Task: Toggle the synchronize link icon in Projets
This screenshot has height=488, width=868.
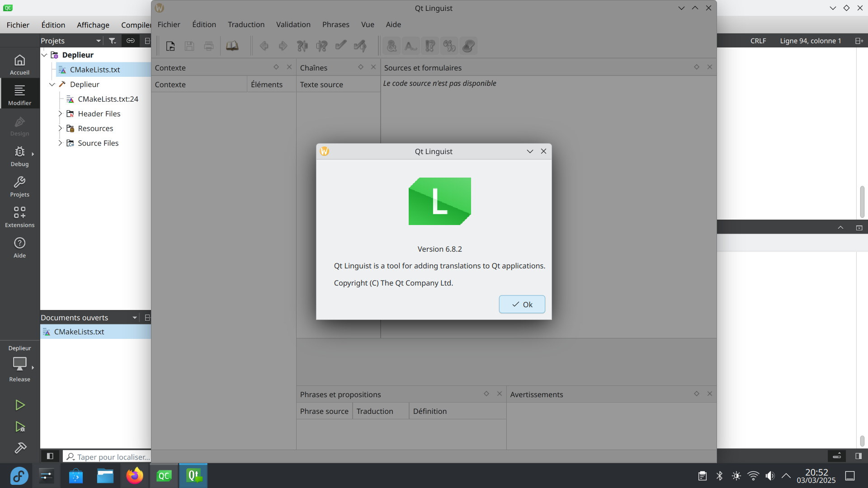Action: click(130, 41)
